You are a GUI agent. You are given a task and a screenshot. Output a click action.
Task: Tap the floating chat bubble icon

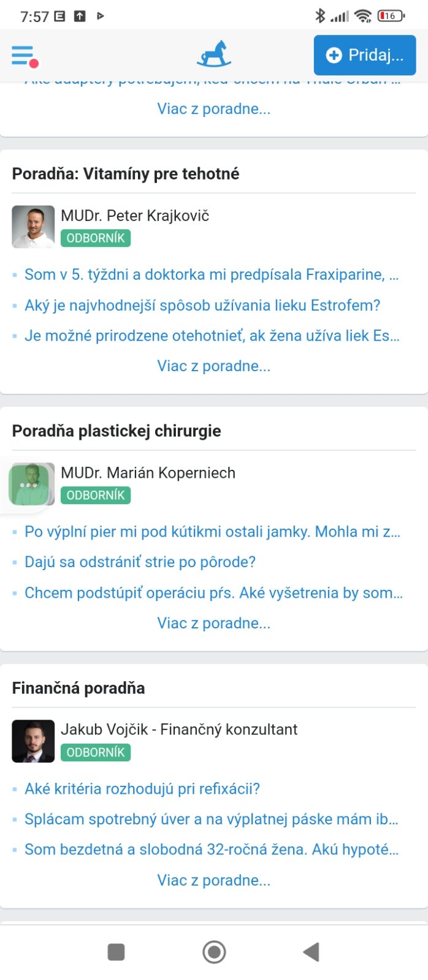pyautogui.click(x=29, y=484)
